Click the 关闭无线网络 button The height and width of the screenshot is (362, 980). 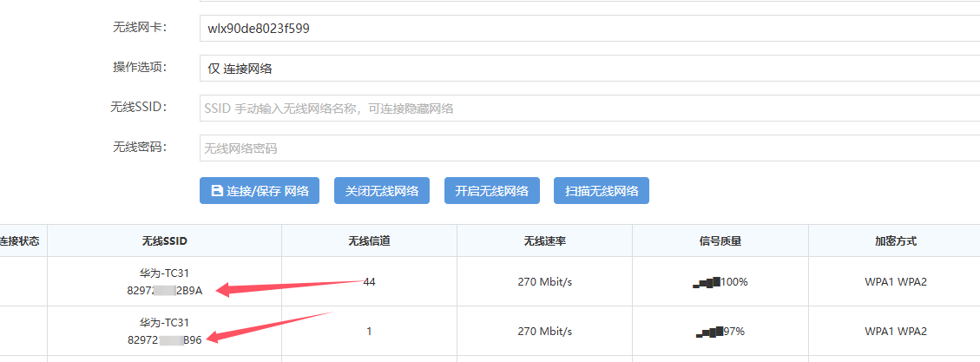click(382, 191)
